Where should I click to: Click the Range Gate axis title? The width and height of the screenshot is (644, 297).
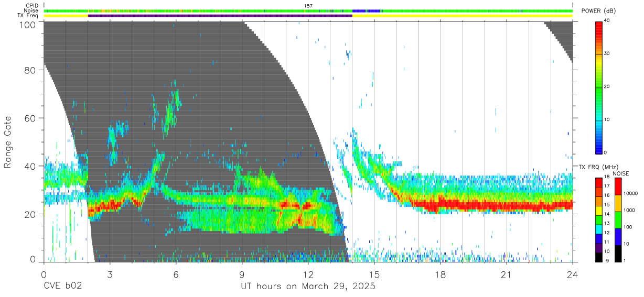8,142
